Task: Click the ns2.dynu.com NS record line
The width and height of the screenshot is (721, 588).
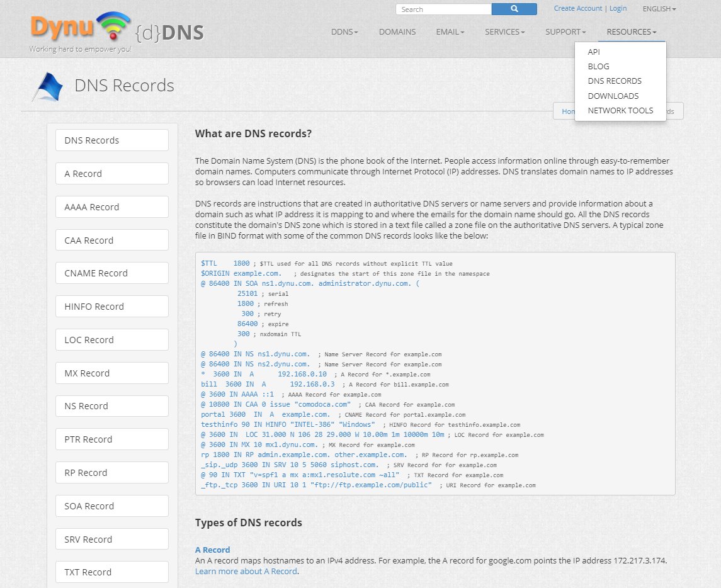Action: (321, 364)
